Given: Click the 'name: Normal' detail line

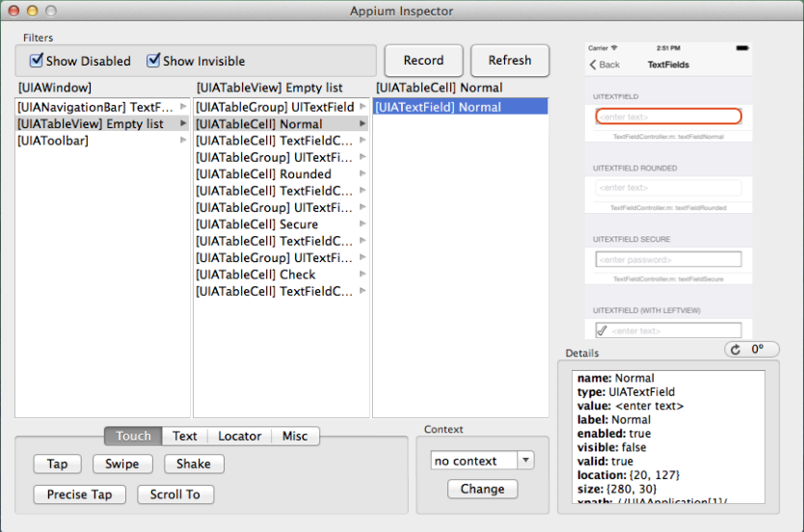Looking at the screenshot, I should (615, 378).
